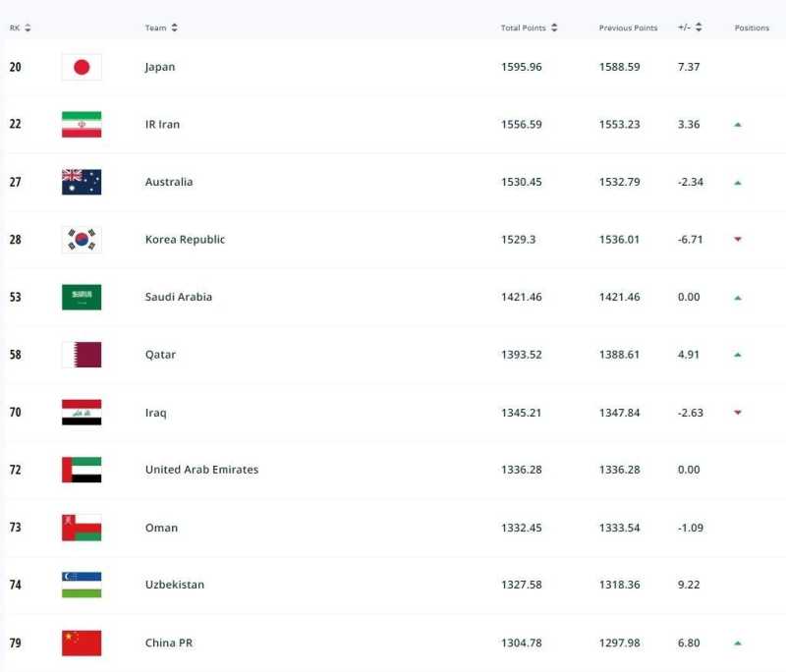
Task: Click the Positions column header
Action: (752, 28)
